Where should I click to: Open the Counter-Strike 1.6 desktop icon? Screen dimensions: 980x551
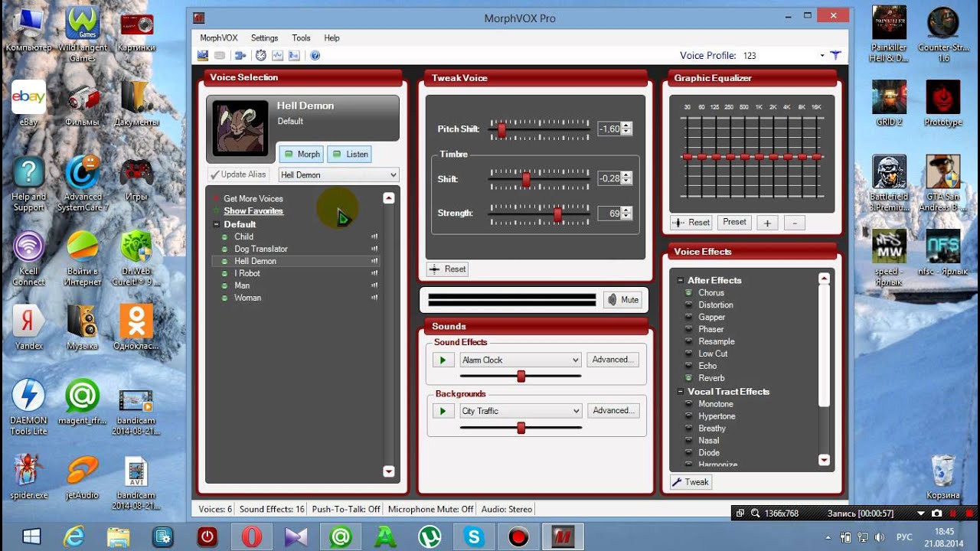tap(944, 34)
